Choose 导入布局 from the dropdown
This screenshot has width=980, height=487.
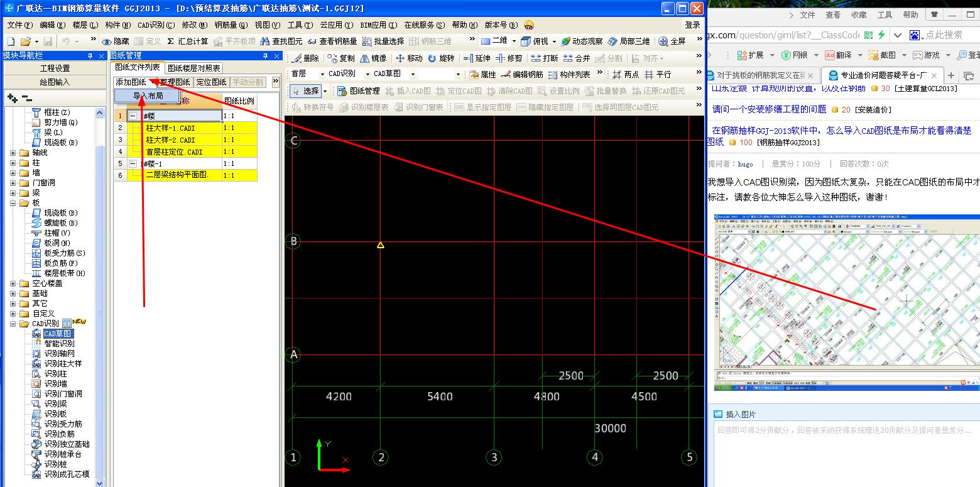[148, 96]
